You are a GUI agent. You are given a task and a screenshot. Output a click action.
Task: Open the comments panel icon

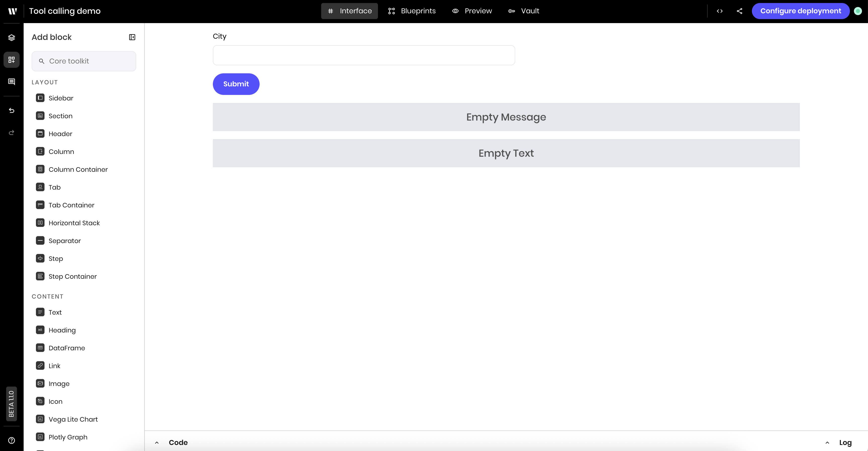[x=12, y=82]
